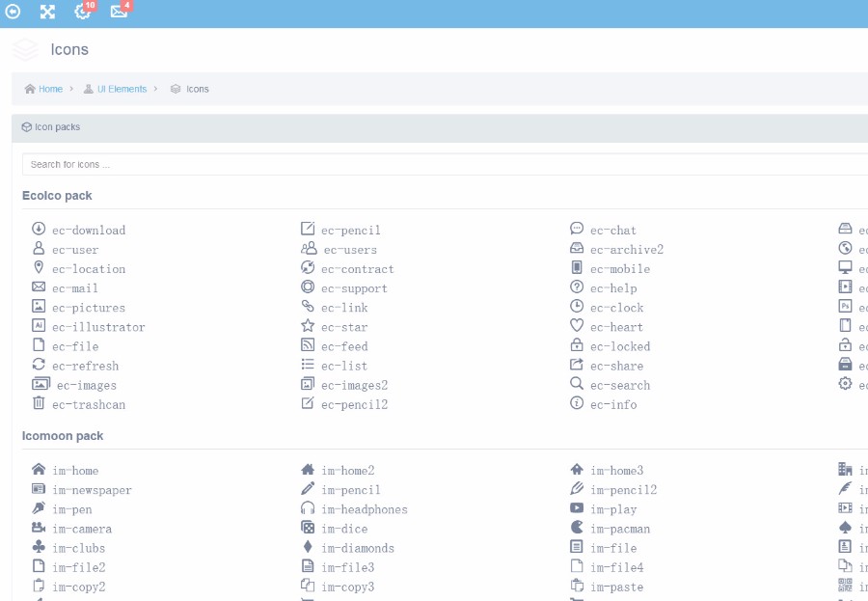Select the ec-help question icon
Viewport: 868px width, 601px height.
[577, 287]
